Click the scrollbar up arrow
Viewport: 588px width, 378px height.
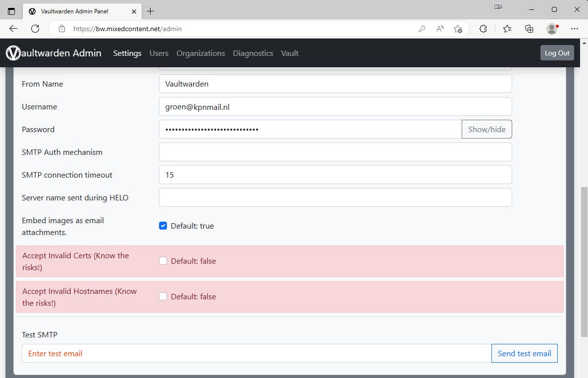tap(584, 43)
